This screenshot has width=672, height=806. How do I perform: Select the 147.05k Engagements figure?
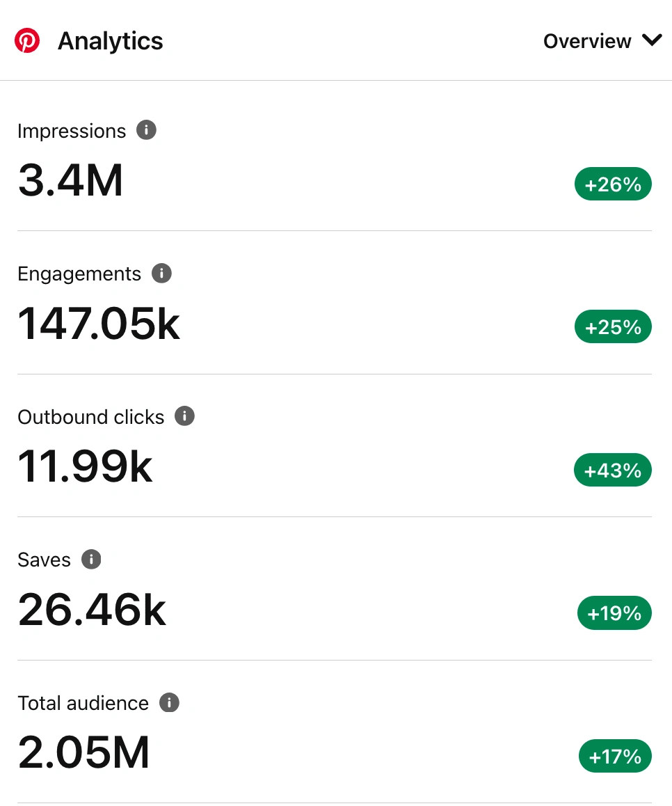click(x=99, y=324)
